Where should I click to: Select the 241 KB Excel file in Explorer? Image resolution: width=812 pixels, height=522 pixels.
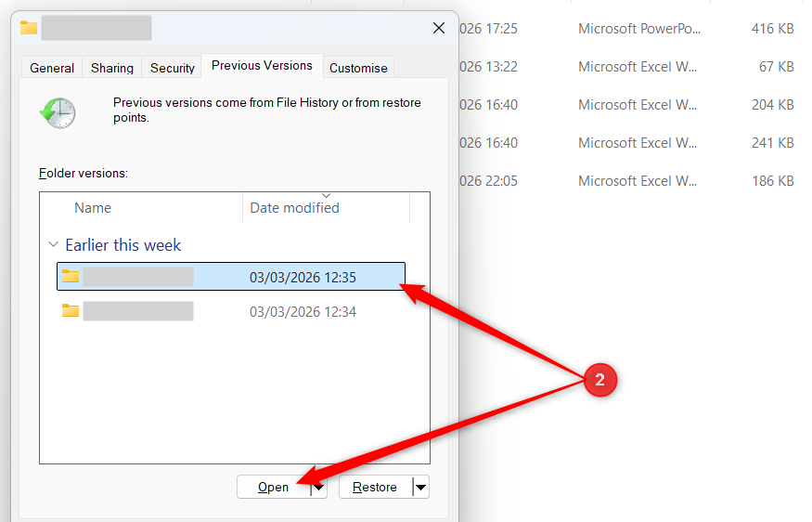click(636, 142)
